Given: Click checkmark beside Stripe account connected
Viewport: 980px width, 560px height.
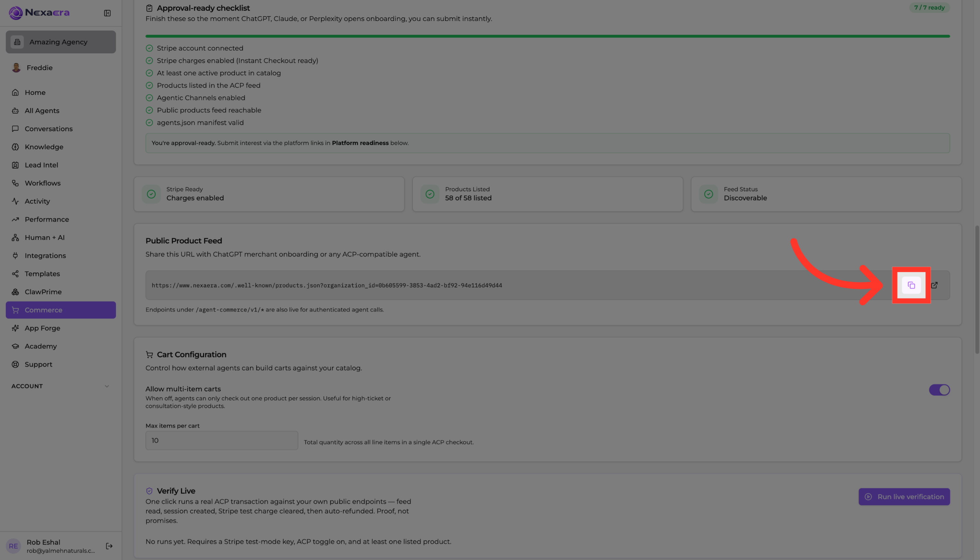Looking at the screenshot, I should 149,48.
